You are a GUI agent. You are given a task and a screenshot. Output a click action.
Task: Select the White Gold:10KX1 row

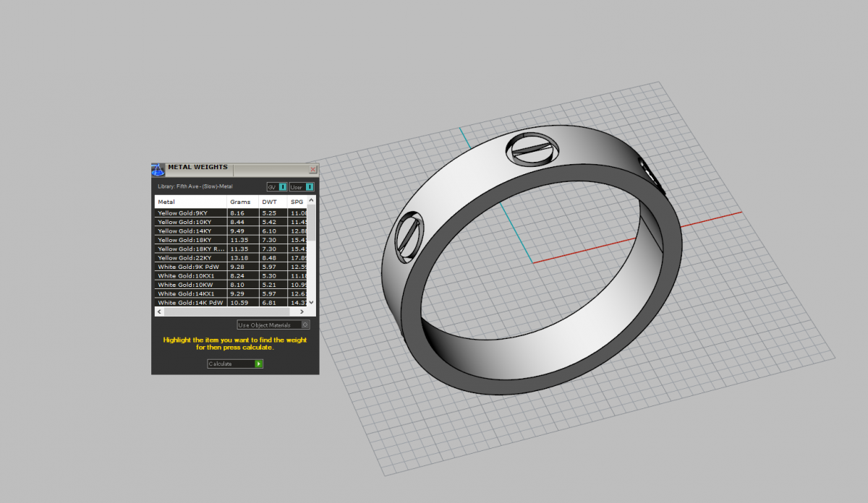point(231,276)
